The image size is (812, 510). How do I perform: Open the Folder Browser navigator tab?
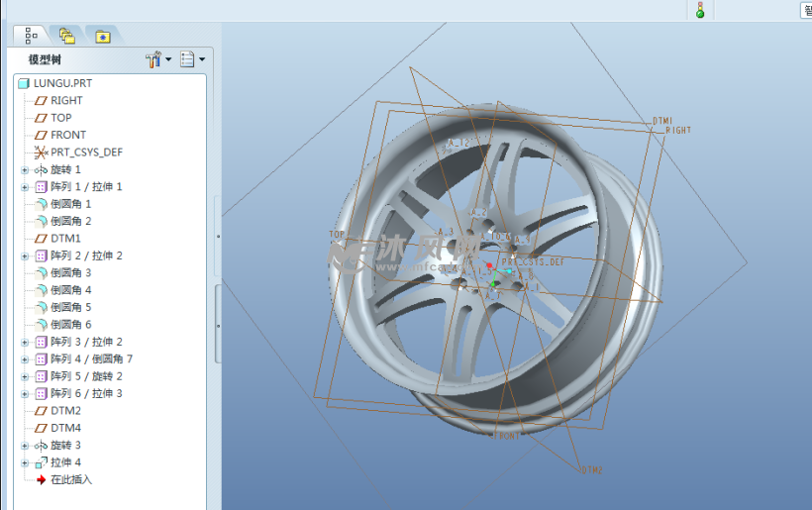(x=66, y=36)
